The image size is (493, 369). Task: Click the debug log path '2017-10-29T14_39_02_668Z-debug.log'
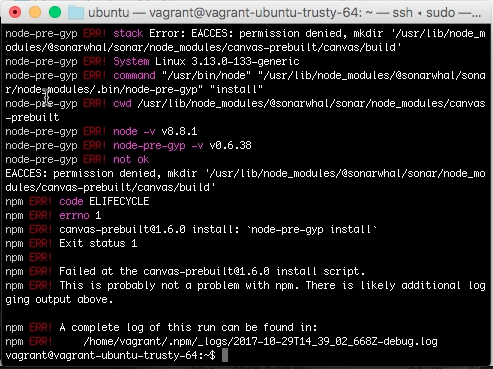pyautogui.click(x=335, y=341)
